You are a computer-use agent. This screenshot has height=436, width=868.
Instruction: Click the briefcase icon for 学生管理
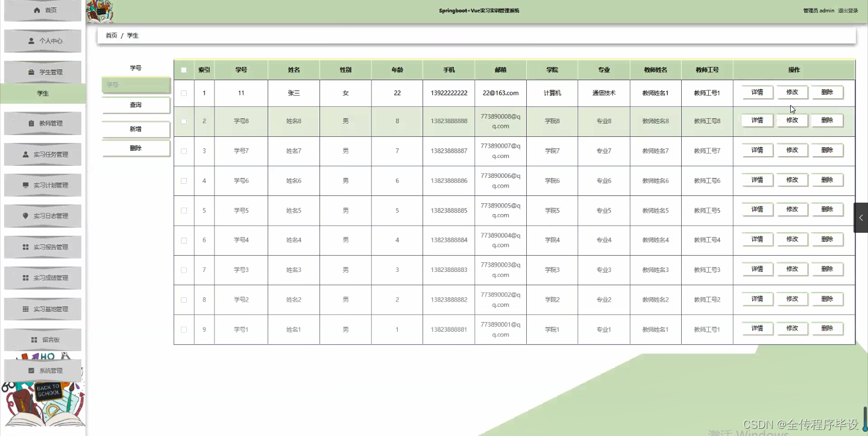pyautogui.click(x=31, y=72)
